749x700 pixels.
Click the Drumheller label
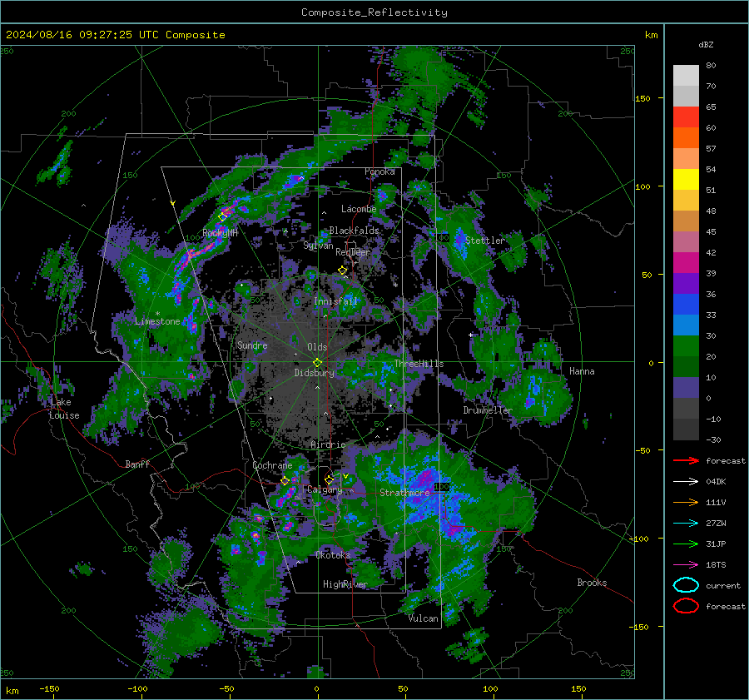[x=488, y=410]
